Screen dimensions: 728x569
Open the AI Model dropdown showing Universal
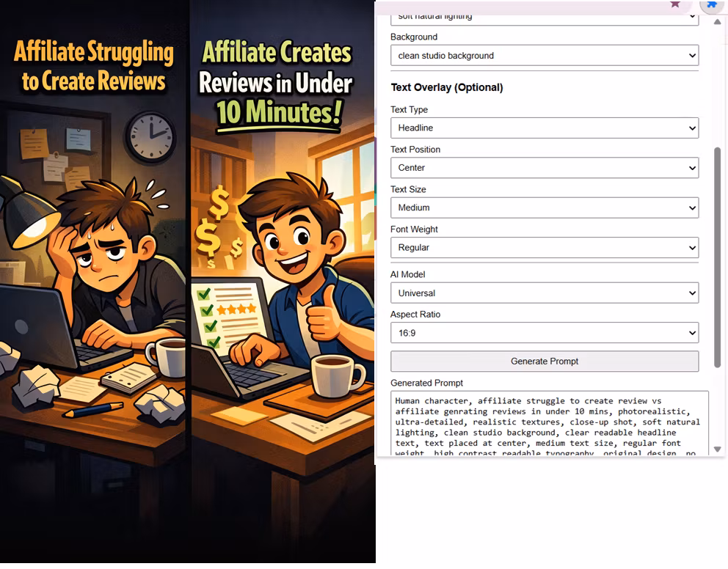[x=544, y=293]
